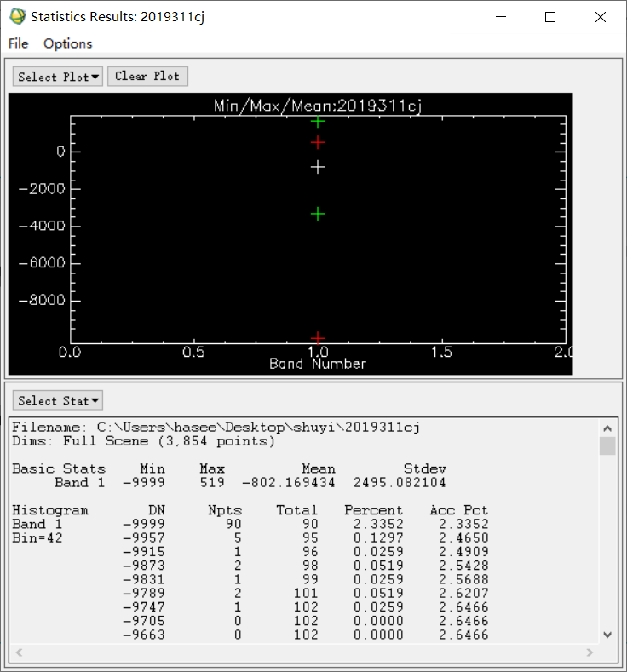Click the top green plus marker in plot
627x672 pixels.
(318, 122)
